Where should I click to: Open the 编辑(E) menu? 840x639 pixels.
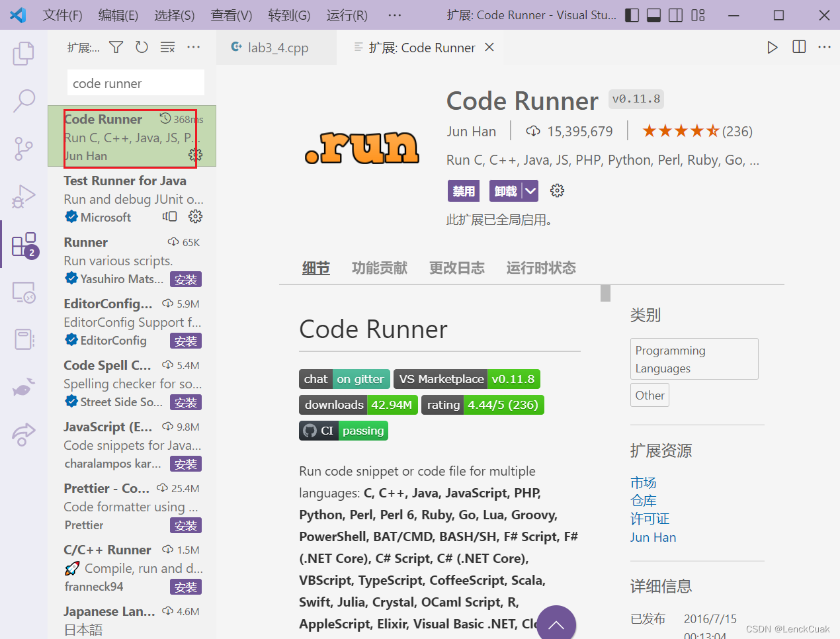click(118, 15)
